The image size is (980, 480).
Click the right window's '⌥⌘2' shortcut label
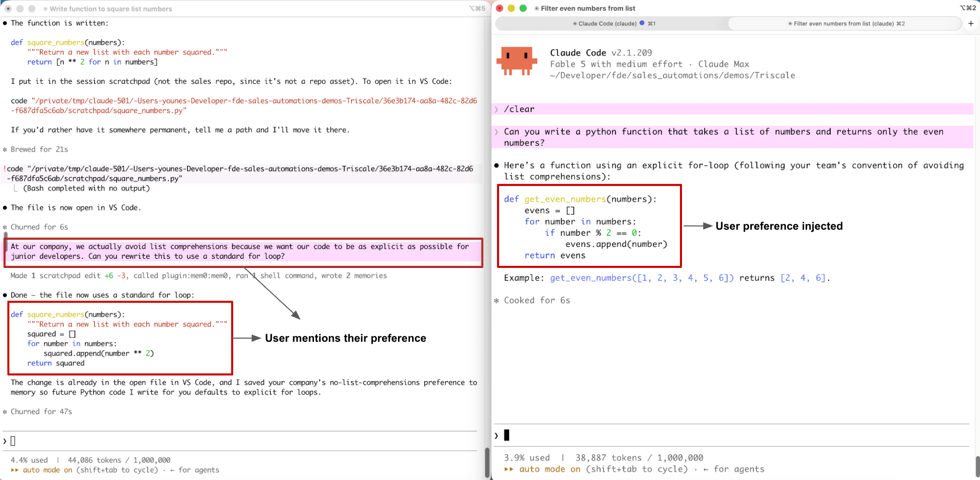[968, 8]
